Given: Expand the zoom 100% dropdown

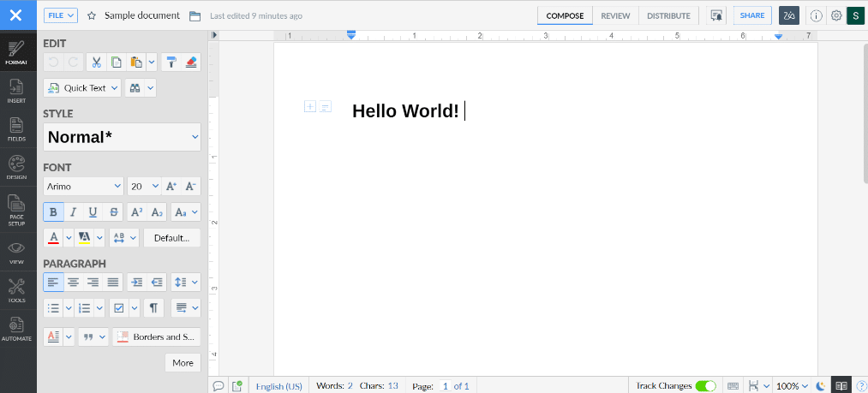Looking at the screenshot, I should [x=792, y=386].
